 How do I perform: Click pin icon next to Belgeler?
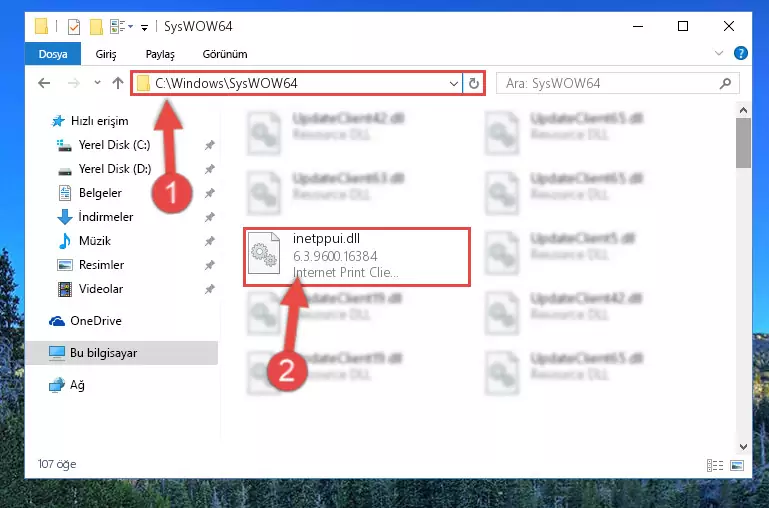click(209, 193)
